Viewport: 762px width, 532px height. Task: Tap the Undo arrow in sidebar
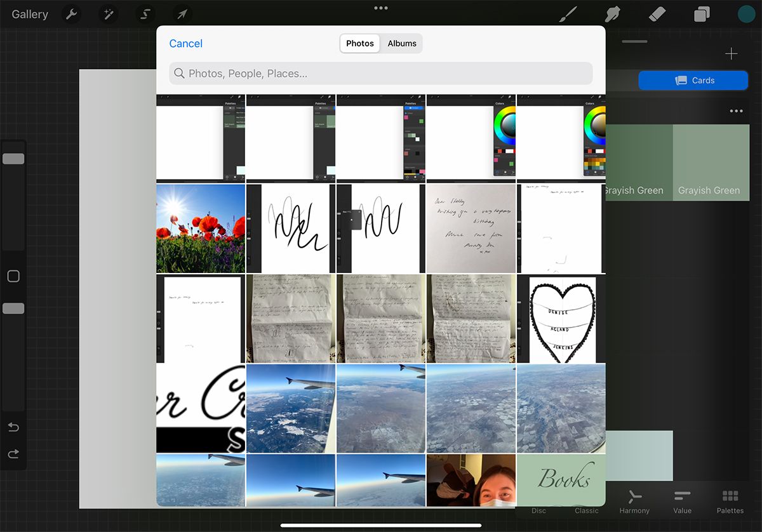point(13,427)
